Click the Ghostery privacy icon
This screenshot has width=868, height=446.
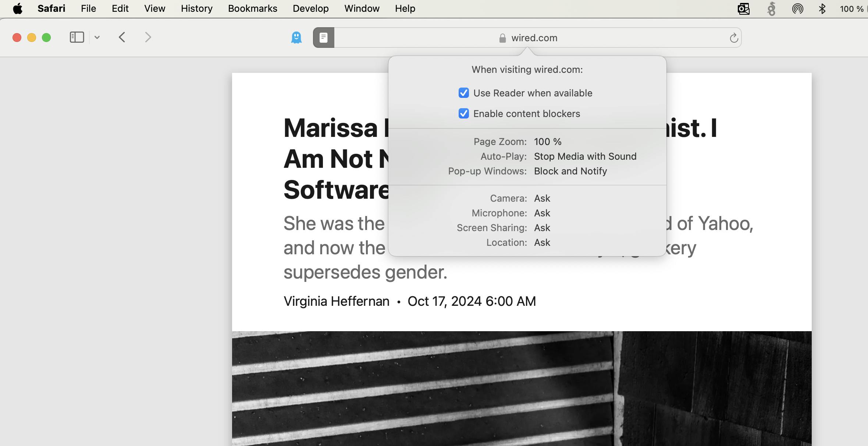(x=296, y=37)
